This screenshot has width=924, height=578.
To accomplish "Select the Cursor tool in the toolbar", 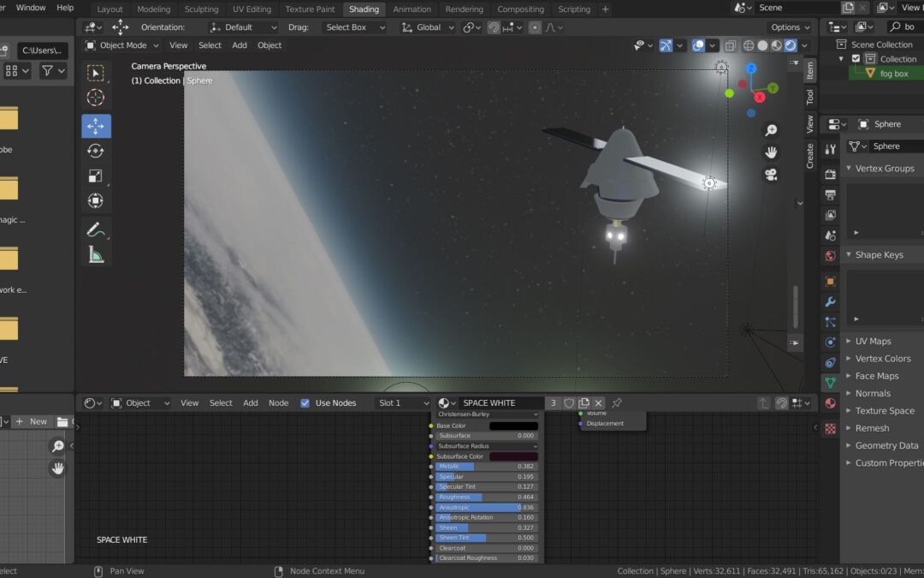I will click(96, 98).
